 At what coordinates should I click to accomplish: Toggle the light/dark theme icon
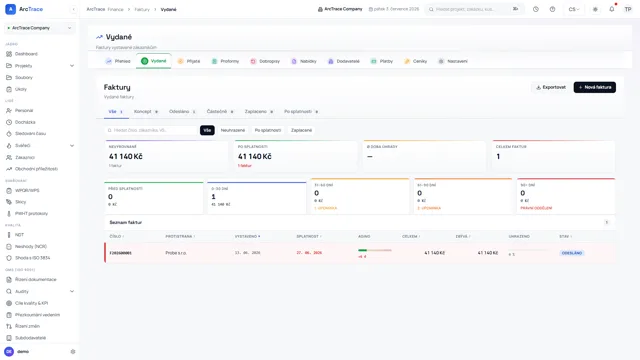[595, 9]
